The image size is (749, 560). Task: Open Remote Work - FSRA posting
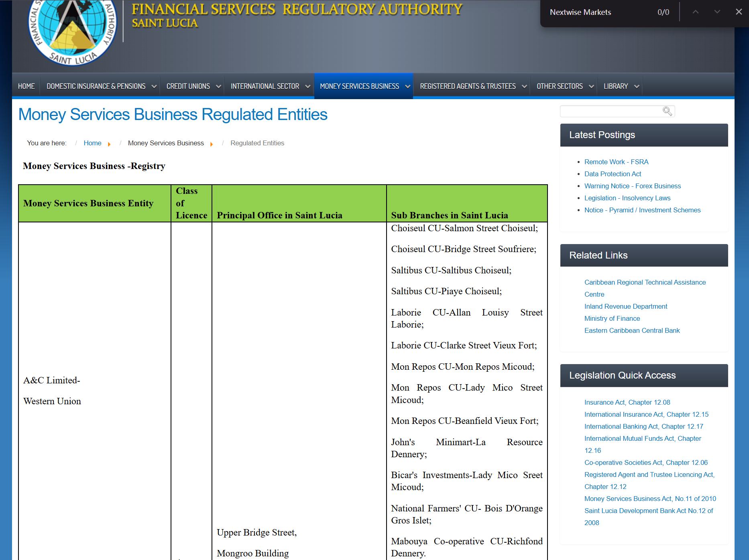click(616, 162)
